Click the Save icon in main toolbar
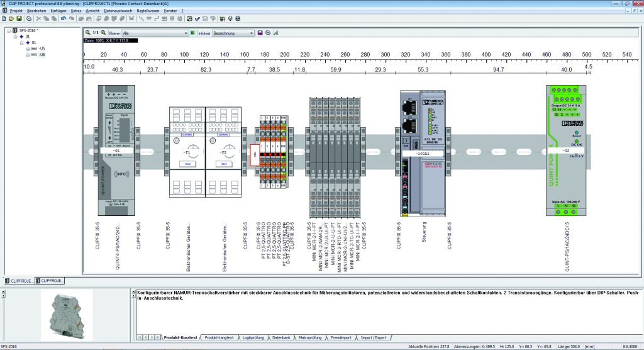Screen dimensions: 644x350 (19, 19)
